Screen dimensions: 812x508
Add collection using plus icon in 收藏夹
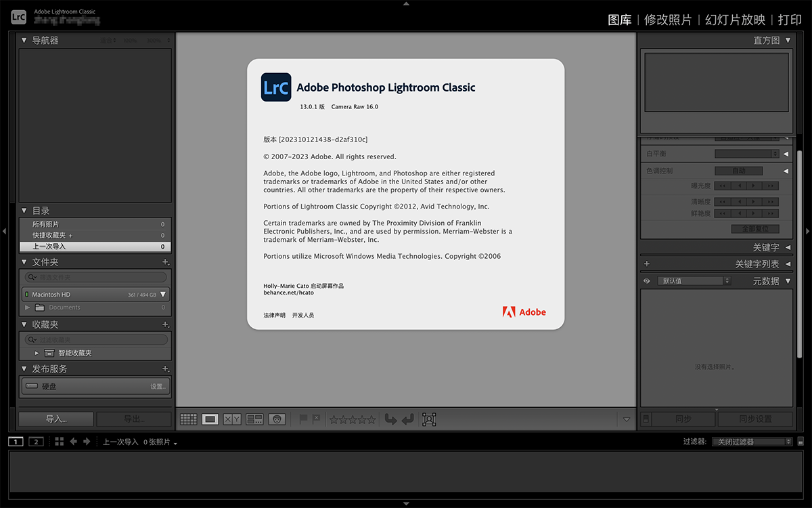click(165, 324)
